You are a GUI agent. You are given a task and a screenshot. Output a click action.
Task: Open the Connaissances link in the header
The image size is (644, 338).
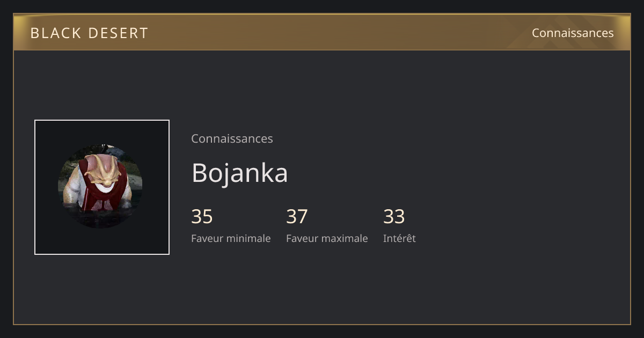pyautogui.click(x=573, y=33)
